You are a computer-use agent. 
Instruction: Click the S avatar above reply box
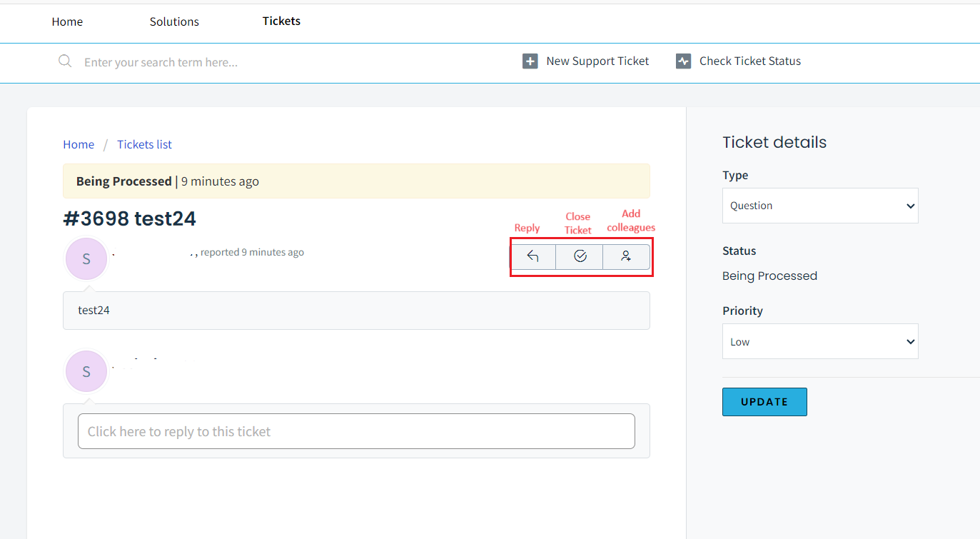[86, 371]
